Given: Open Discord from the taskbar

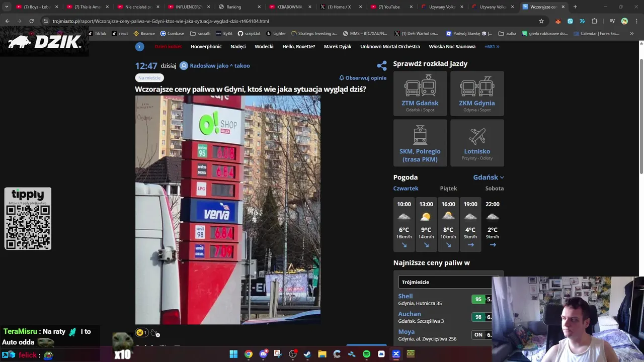Looking at the screenshot, I should click(263, 354).
